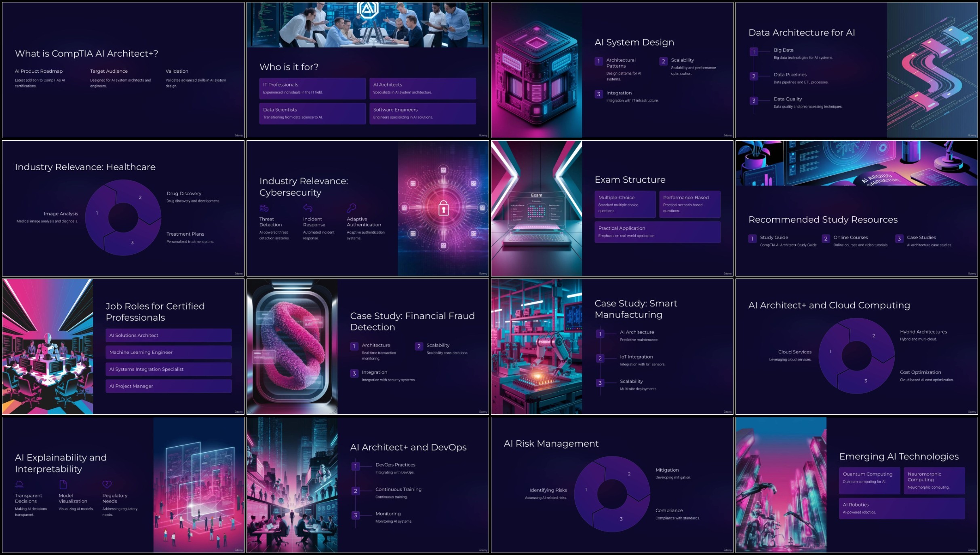The height and width of the screenshot is (555, 980).
Task: Click the neon cube image on AI System Design
Action: [x=537, y=70]
